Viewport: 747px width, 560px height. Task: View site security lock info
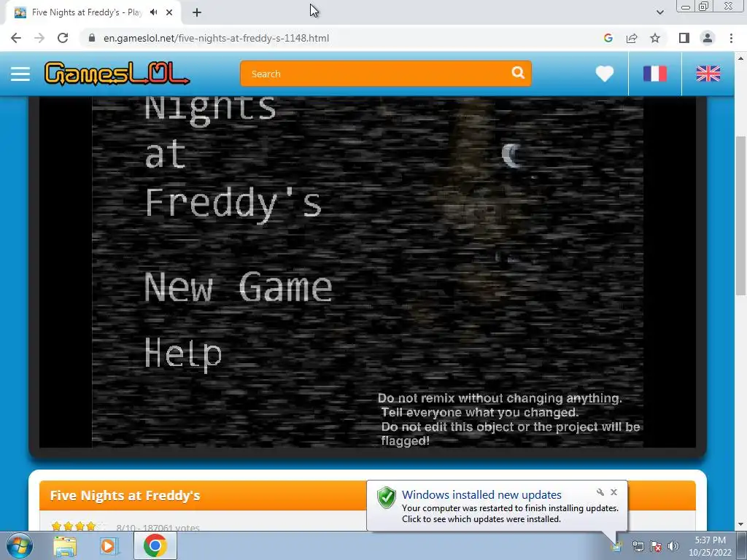[x=92, y=38]
